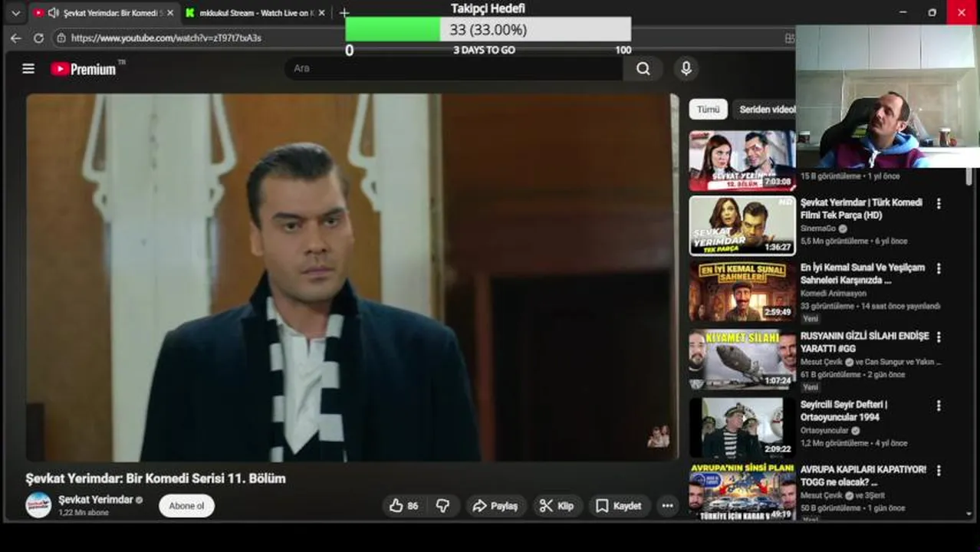Open options menu for Kemal Sunal video
Screen dimensions: 980x552
coord(938,269)
